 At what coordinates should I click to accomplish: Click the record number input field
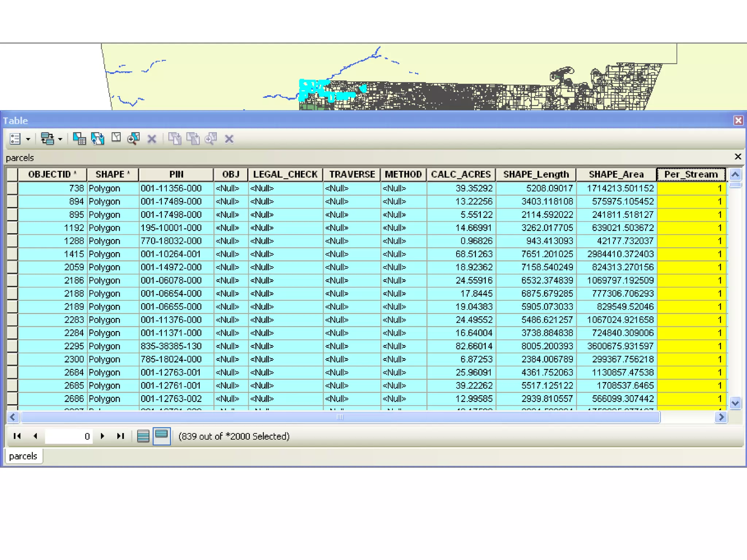[68, 436]
